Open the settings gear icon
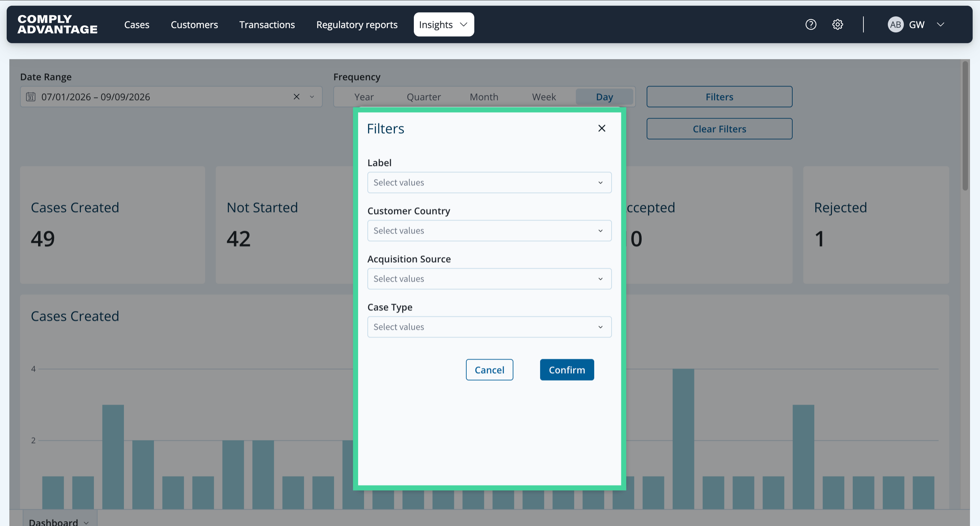The width and height of the screenshot is (980, 526). pos(837,24)
